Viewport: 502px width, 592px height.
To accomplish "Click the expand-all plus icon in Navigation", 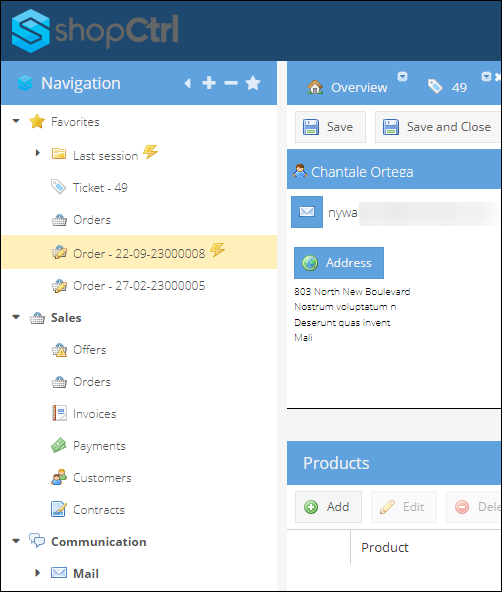I will pos(209,83).
